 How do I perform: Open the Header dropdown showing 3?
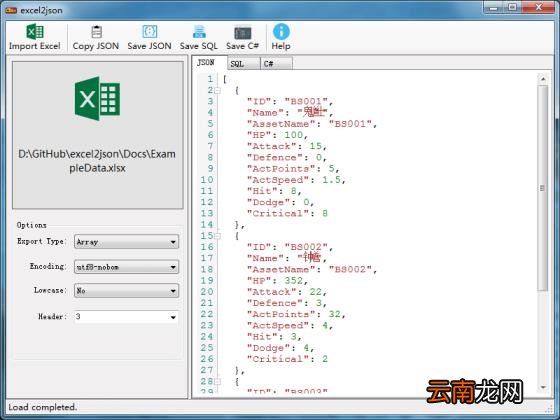(126, 317)
